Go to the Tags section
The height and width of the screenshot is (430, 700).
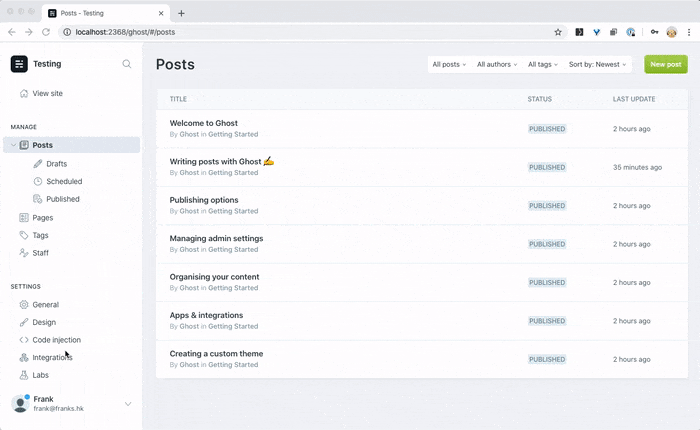pyautogui.click(x=40, y=235)
